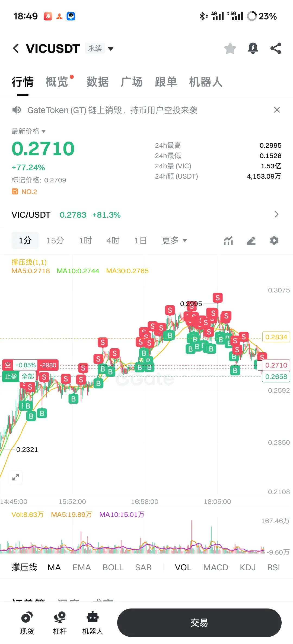Viewport: 293px width, 644px height.
Task: Open the 更多 timeframe dropdown
Action: click(174, 240)
